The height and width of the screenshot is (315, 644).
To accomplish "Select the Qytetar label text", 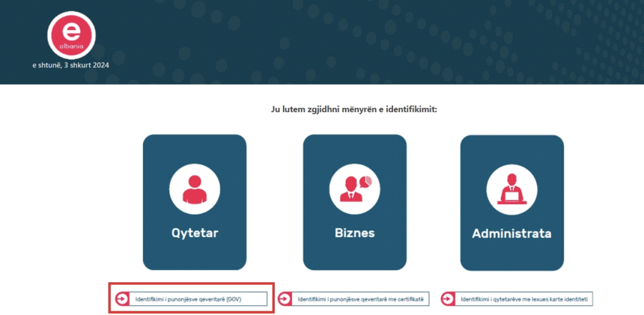I will pos(194,233).
